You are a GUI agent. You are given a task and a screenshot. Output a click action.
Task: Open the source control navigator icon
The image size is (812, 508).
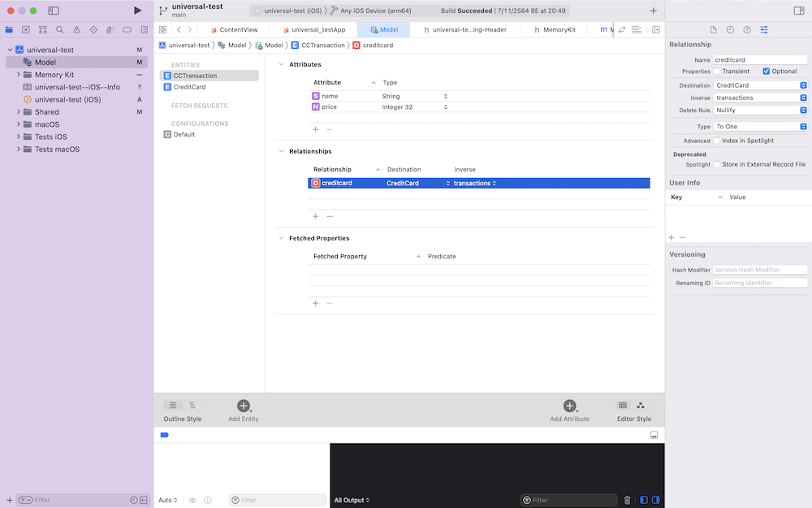(26, 29)
